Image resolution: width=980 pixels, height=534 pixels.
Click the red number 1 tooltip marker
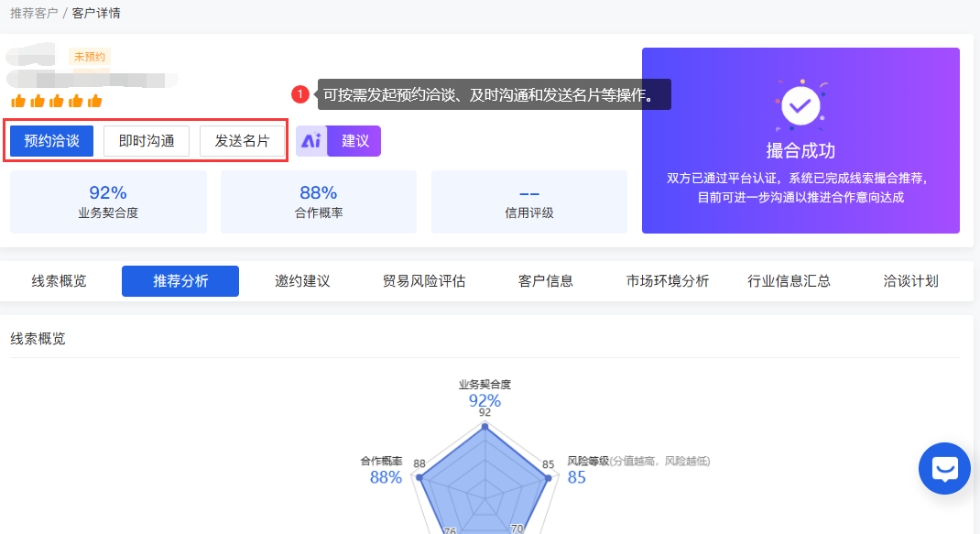(x=299, y=94)
